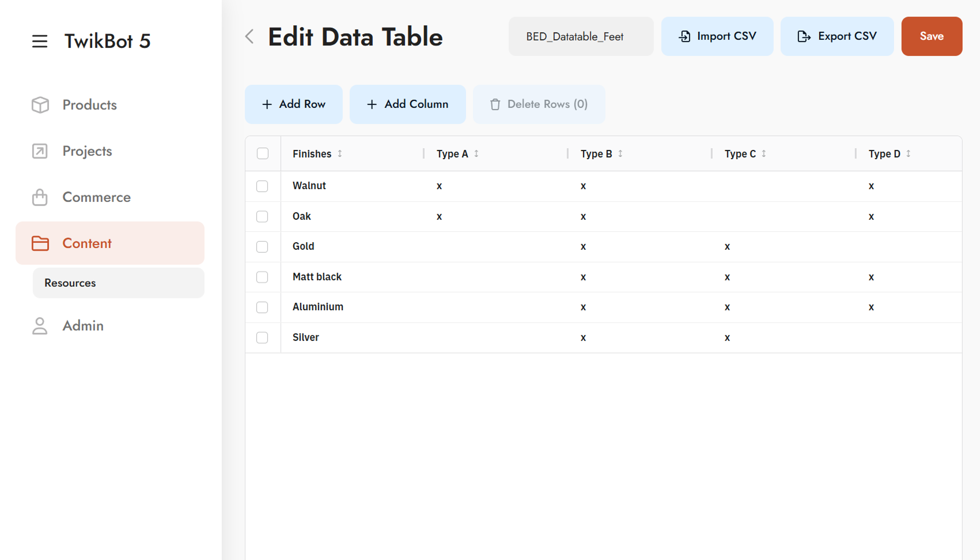980x560 pixels.
Task: Toggle the select-all header checkbox
Action: (x=263, y=154)
